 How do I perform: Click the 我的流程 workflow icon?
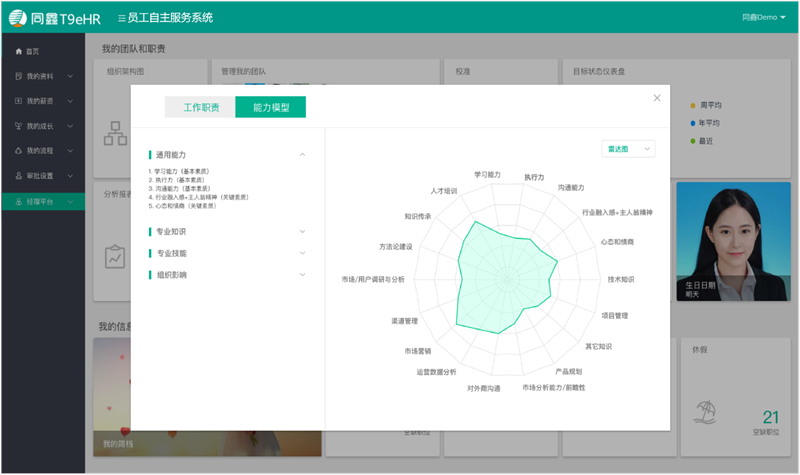coord(18,151)
